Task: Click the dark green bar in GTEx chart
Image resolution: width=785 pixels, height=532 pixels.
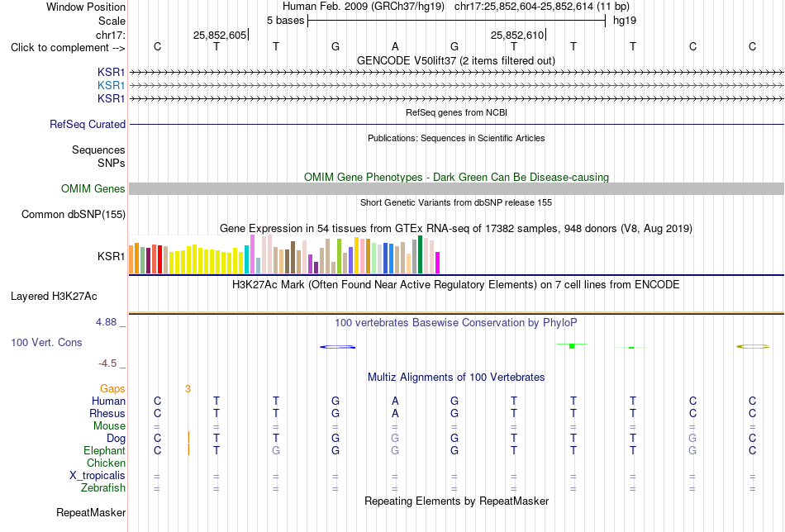Action: 420,254
